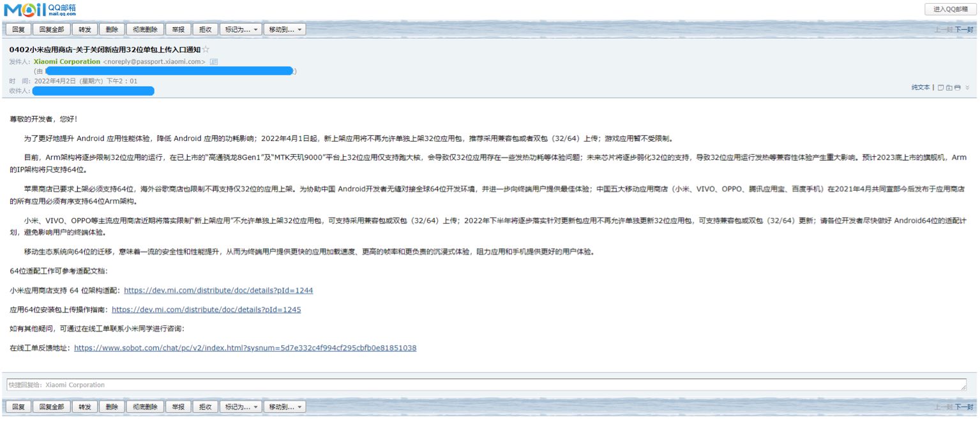Switch to 纯文本 plain text view
980x421 pixels.
(920, 87)
